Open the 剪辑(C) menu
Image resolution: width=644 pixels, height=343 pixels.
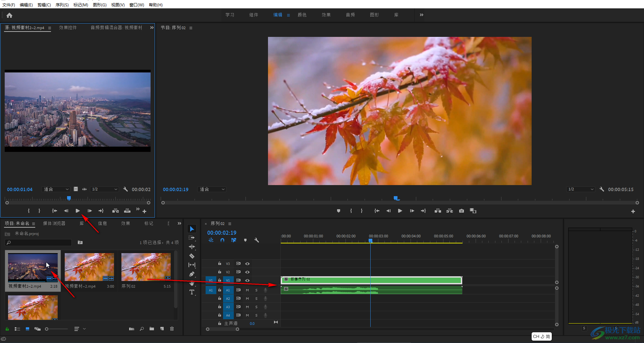(44, 5)
